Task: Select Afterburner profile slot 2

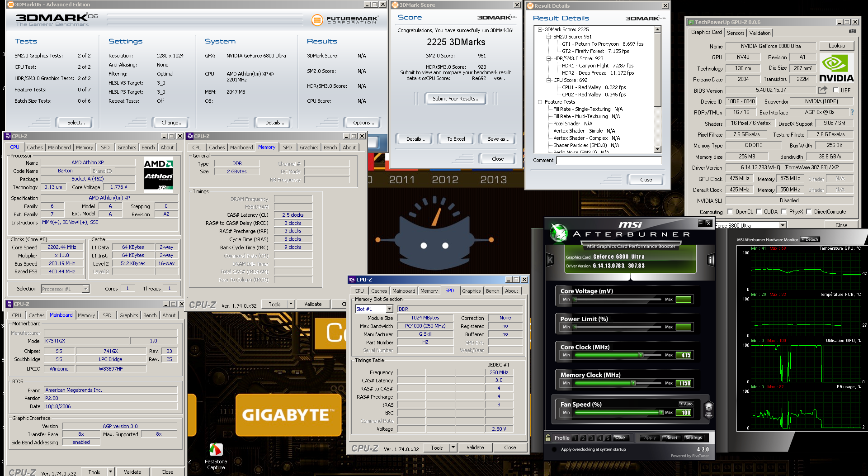Action: tap(583, 438)
